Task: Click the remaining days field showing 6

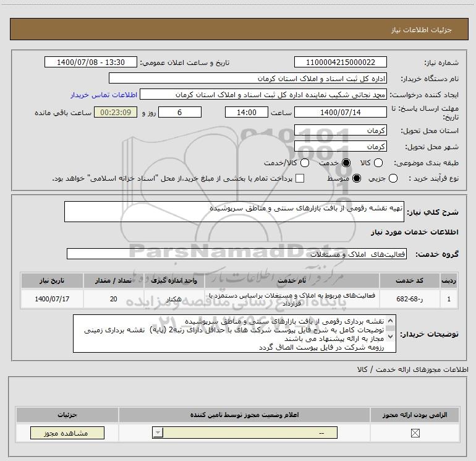Action: pyautogui.click(x=180, y=112)
